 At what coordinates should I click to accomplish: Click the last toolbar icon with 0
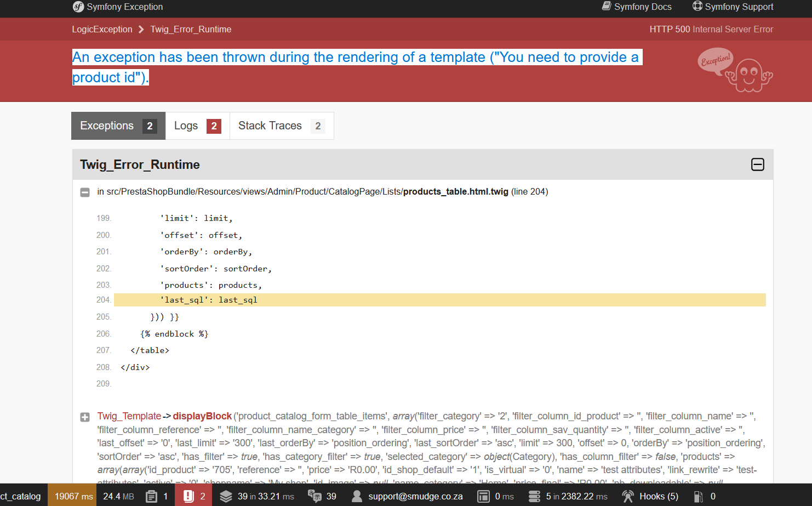click(699, 496)
